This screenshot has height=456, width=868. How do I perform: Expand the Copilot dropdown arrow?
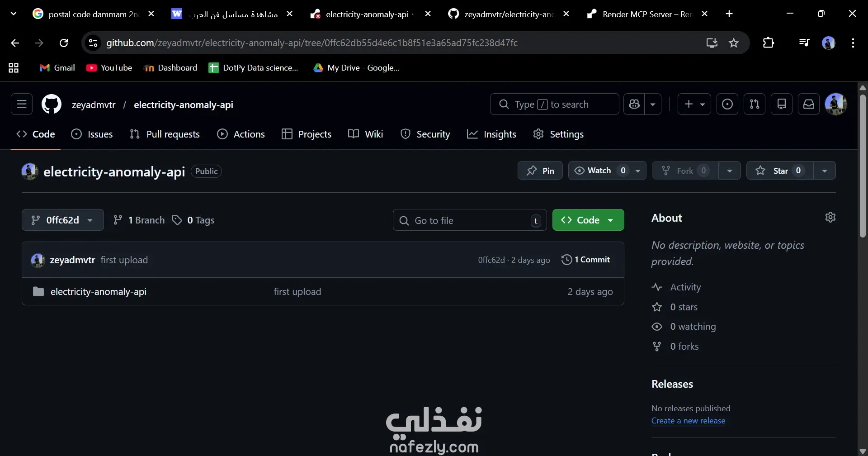pyautogui.click(x=653, y=104)
